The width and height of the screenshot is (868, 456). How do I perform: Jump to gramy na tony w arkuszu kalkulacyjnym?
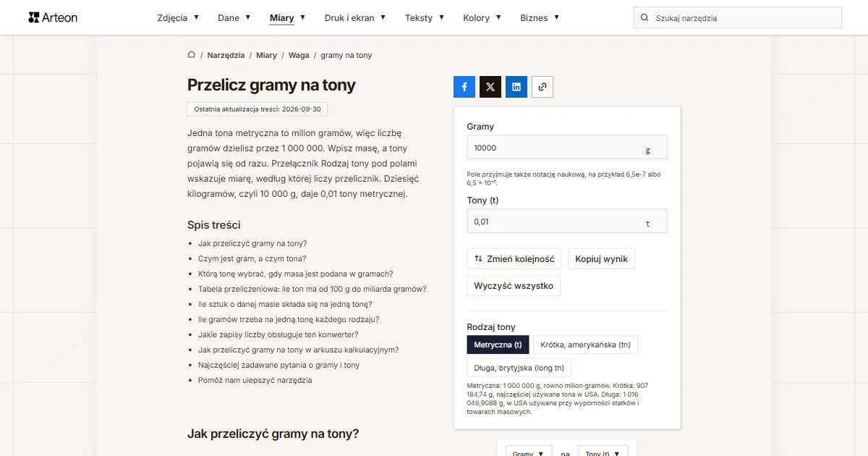pyautogui.click(x=298, y=350)
